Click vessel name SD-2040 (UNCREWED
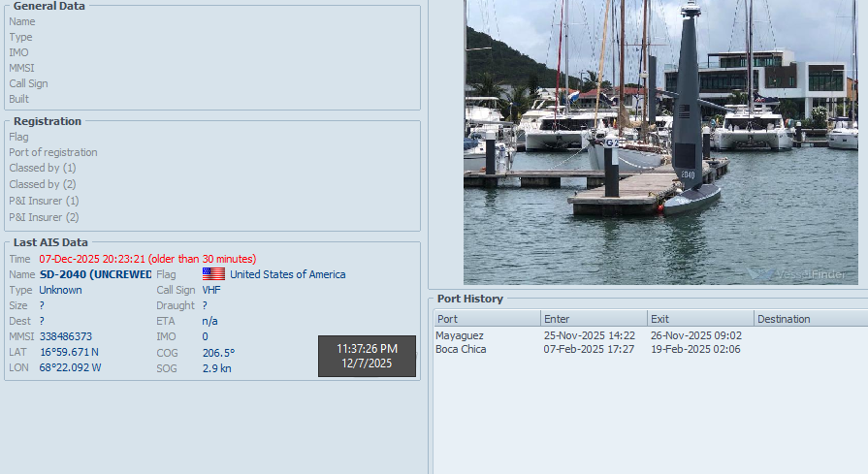 (96, 274)
